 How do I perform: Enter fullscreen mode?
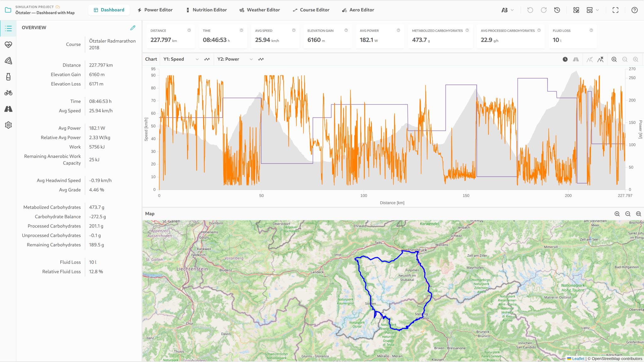pos(615,10)
